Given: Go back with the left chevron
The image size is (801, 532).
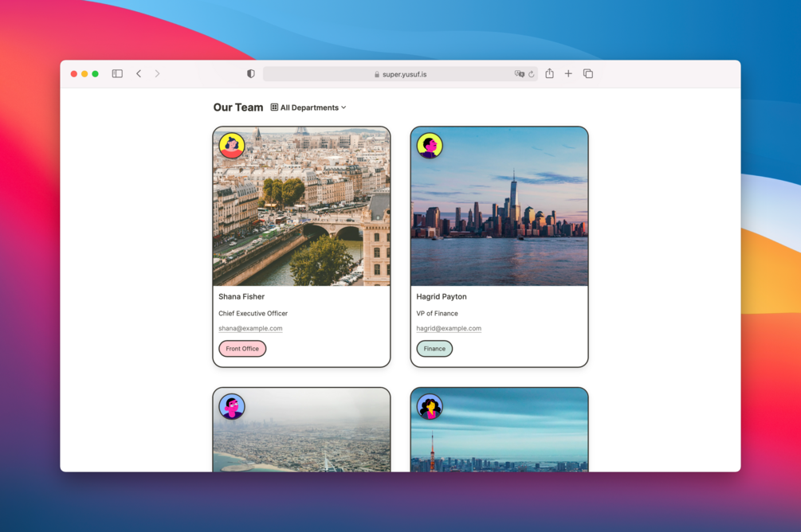Looking at the screenshot, I should coord(139,73).
